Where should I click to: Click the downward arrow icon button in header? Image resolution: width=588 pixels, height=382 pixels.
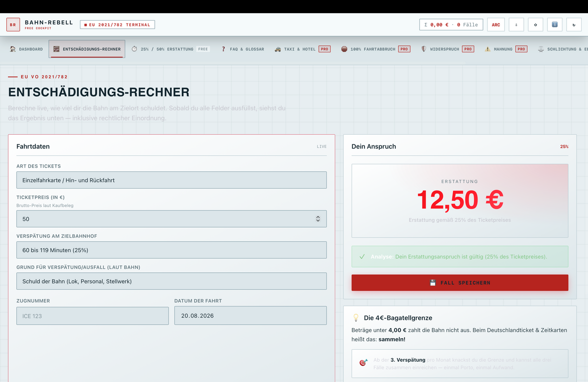516,24
